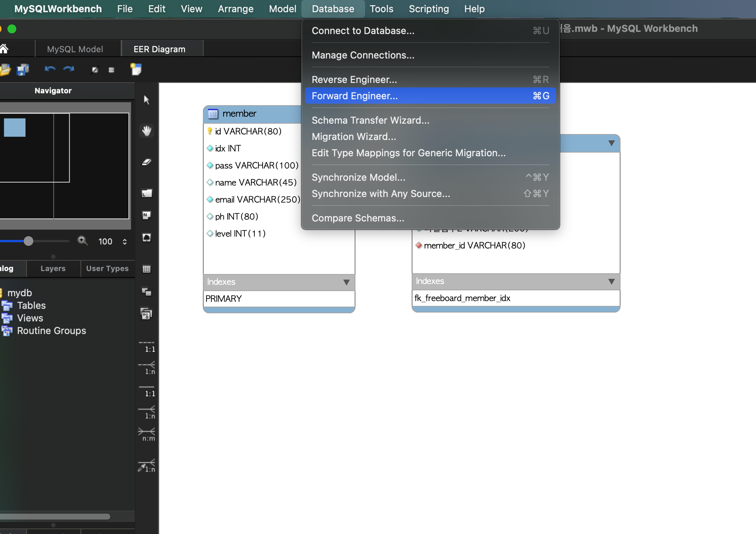Pick the place new table tool

click(x=147, y=269)
